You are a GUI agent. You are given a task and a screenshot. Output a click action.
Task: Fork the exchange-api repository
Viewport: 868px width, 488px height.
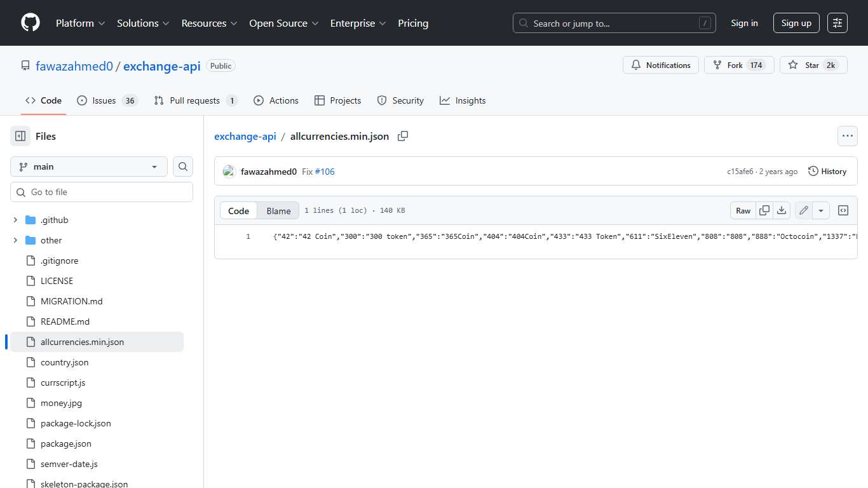[738, 65]
